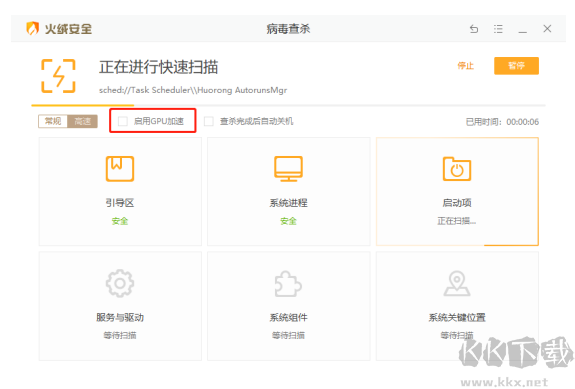Click the 已用时间: 00:00:06 timer
Viewport: 575px width, 389px height.
coord(502,122)
